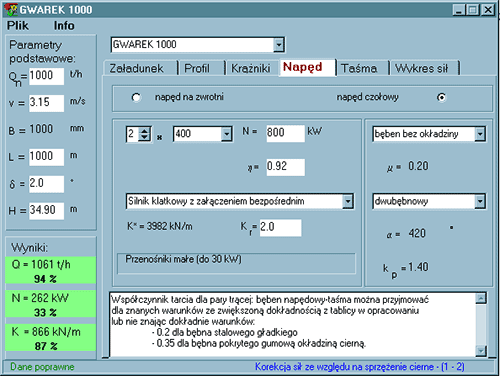Click the scroll down arrow in description box
500x376 pixels.
pos(481,351)
